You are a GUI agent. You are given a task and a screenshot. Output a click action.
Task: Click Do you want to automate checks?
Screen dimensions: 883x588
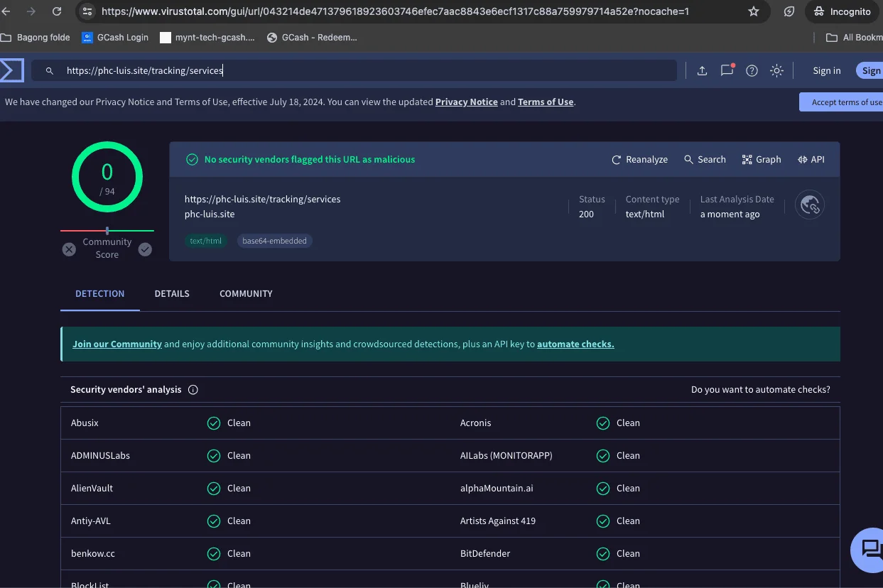pos(761,390)
